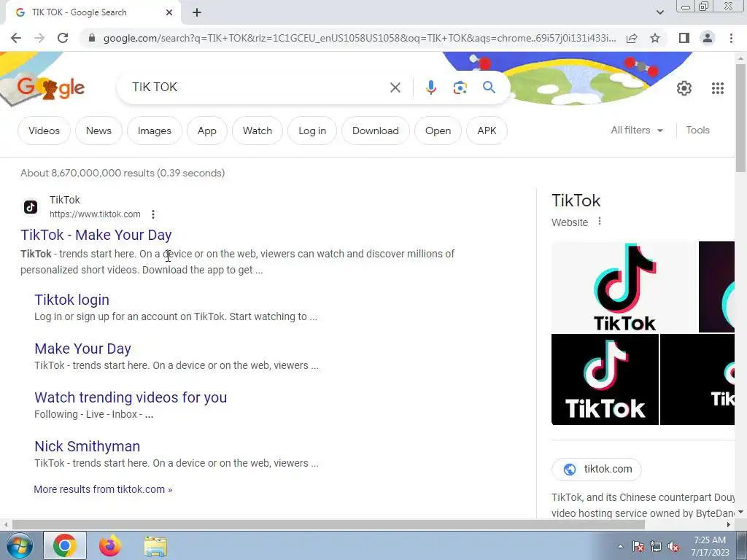This screenshot has height=560, width=747.
Task: Share this page via the share icon
Action: pyautogui.click(x=632, y=38)
